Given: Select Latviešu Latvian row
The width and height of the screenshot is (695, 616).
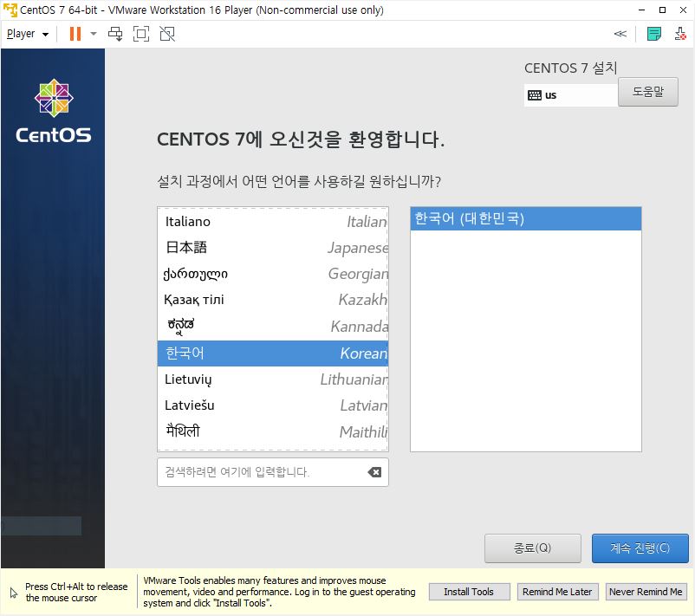Looking at the screenshot, I should tap(273, 405).
